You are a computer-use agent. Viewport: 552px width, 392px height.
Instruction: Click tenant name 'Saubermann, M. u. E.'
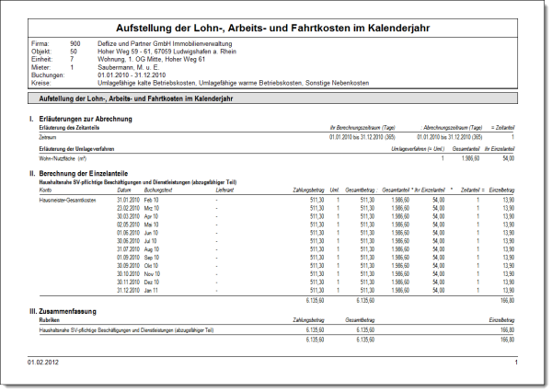128,67
